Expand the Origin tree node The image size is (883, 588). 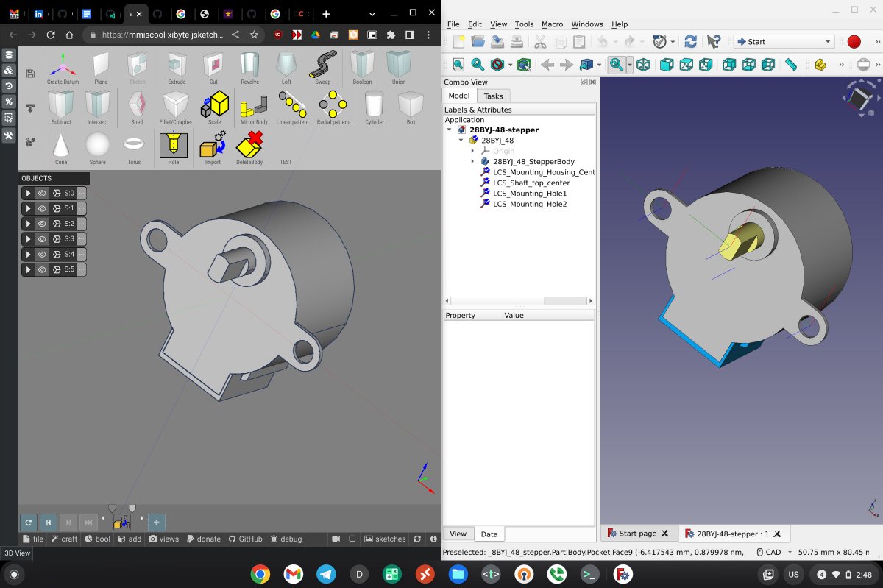[473, 151]
